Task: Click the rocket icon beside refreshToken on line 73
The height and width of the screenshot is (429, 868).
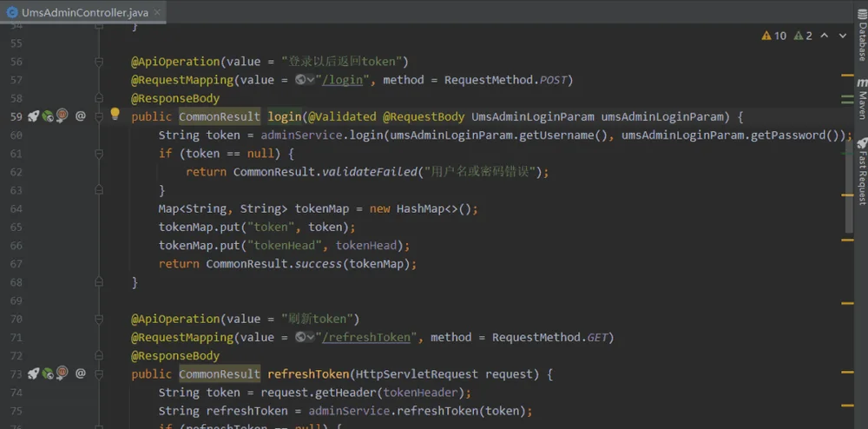Action: tap(33, 373)
